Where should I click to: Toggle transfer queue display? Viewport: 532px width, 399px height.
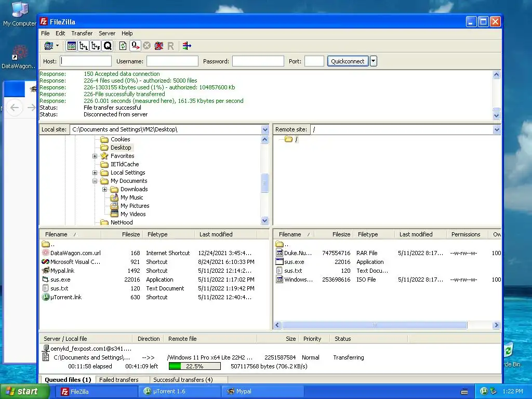coord(108,46)
